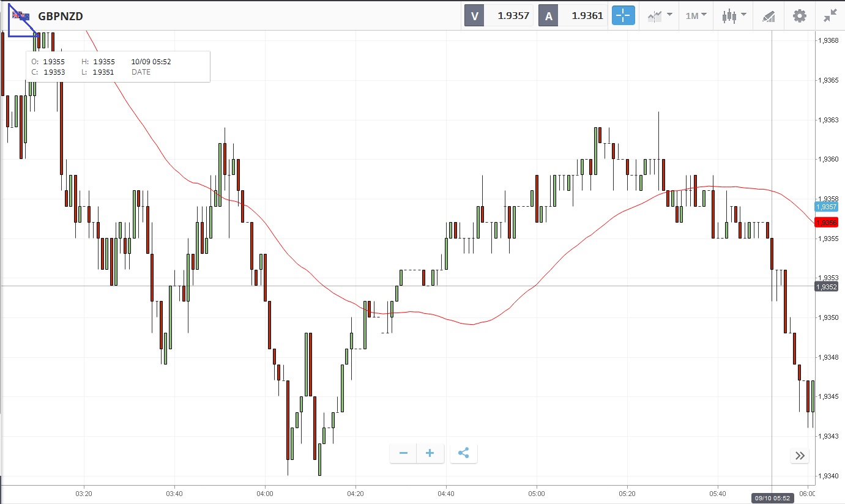Open the drawing tools icon

769,16
